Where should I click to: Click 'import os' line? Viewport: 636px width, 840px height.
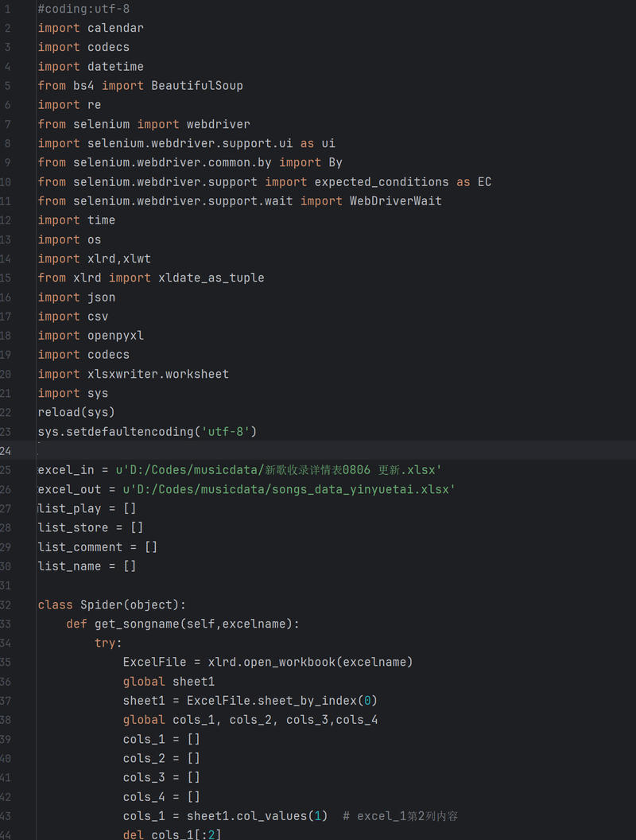pos(69,239)
